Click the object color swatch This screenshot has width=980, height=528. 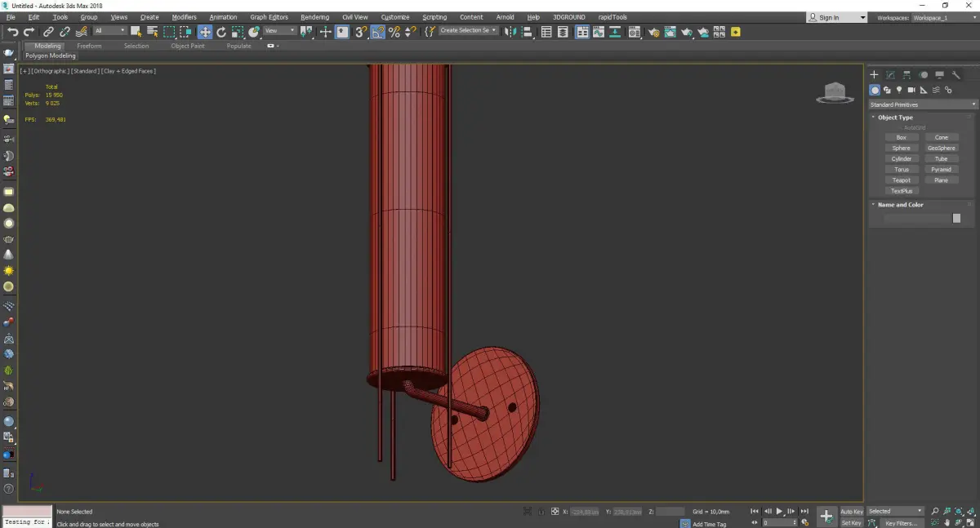956,218
